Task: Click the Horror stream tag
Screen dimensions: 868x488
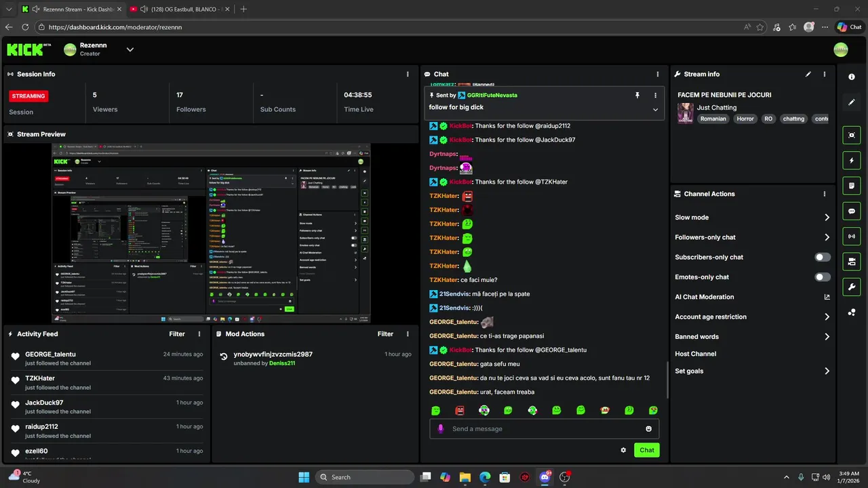Action: tap(745, 119)
